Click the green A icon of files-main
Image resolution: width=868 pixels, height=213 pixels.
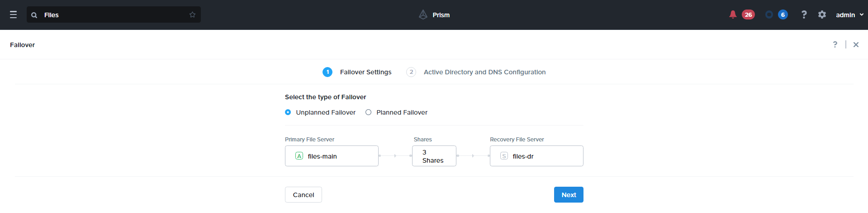tap(299, 156)
